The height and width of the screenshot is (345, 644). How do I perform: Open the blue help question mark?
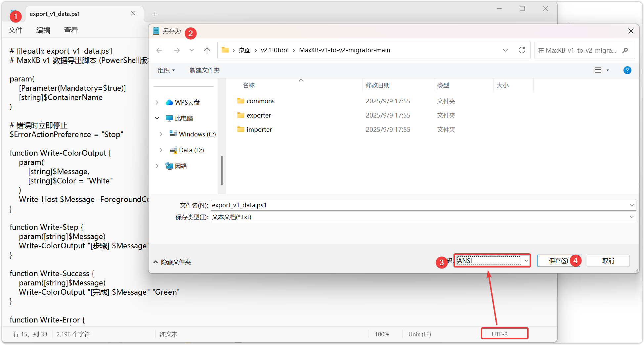[x=627, y=70]
